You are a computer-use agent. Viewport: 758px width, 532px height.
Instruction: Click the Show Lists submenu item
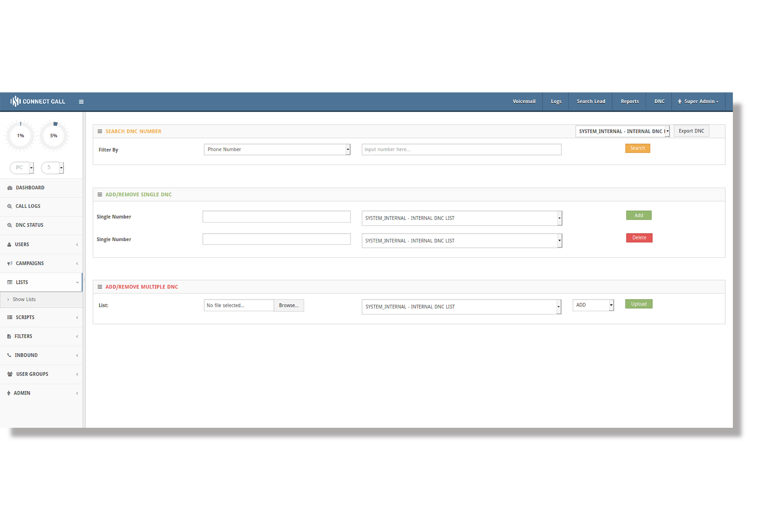pyautogui.click(x=24, y=300)
